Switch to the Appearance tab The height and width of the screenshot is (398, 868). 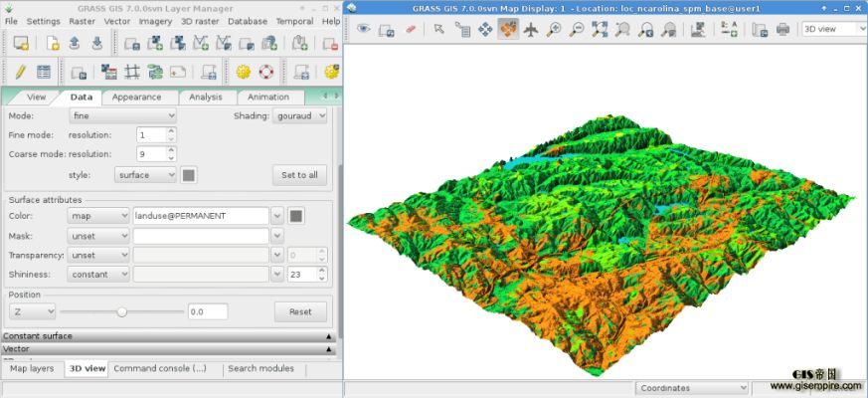click(x=136, y=97)
